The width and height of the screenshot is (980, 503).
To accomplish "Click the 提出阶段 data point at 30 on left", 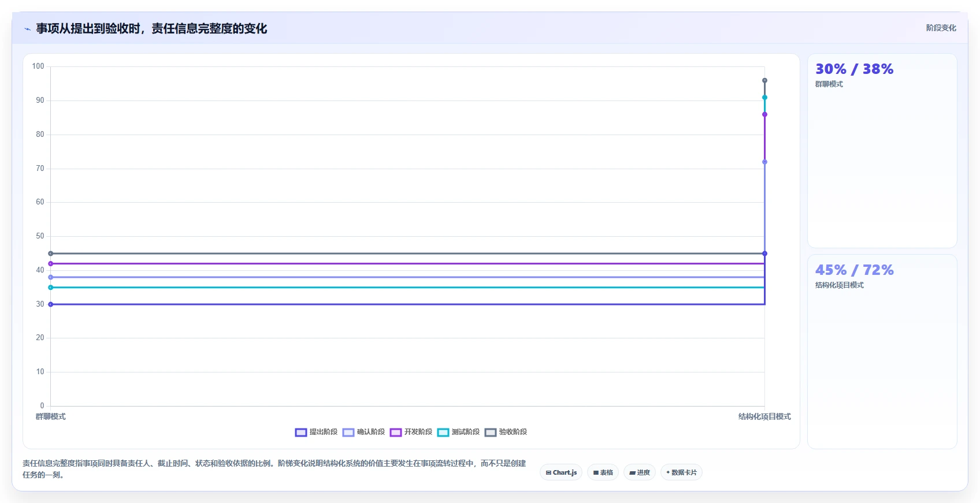I will [50, 304].
